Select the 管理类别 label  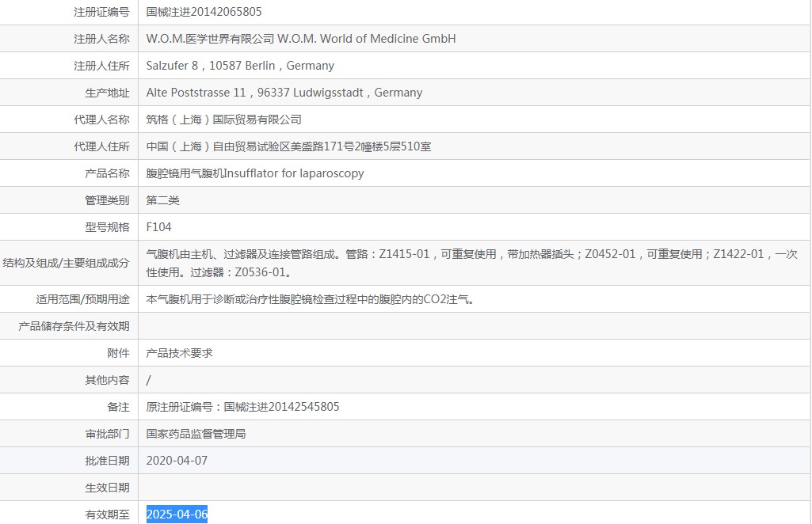(x=107, y=200)
